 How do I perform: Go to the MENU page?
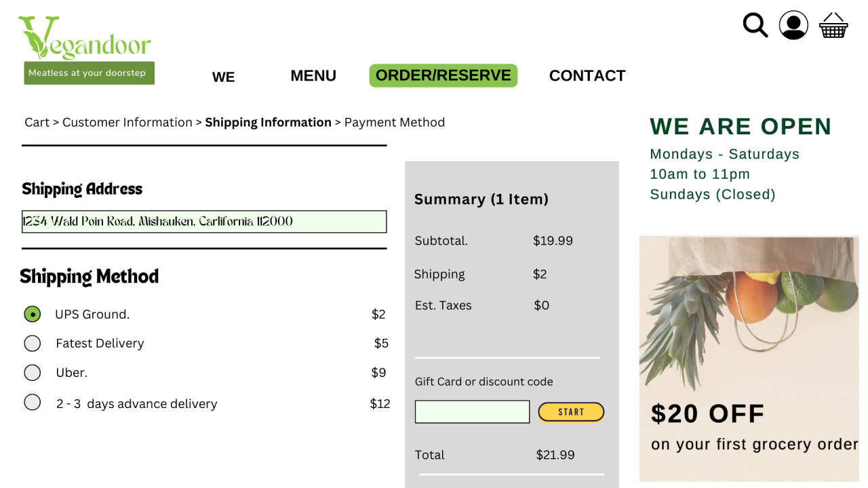click(x=313, y=76)
